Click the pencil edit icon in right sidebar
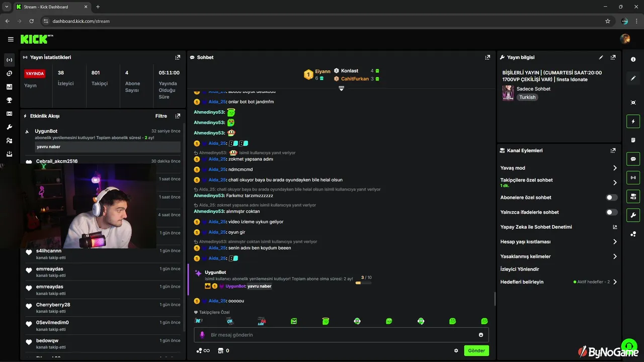 pos(633,78)
